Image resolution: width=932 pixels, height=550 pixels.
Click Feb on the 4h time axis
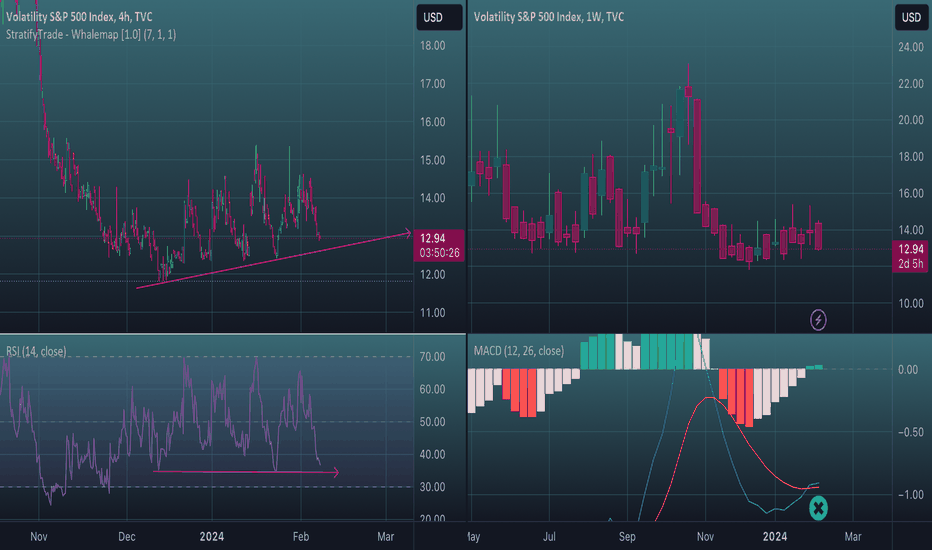tap(301, 537)
